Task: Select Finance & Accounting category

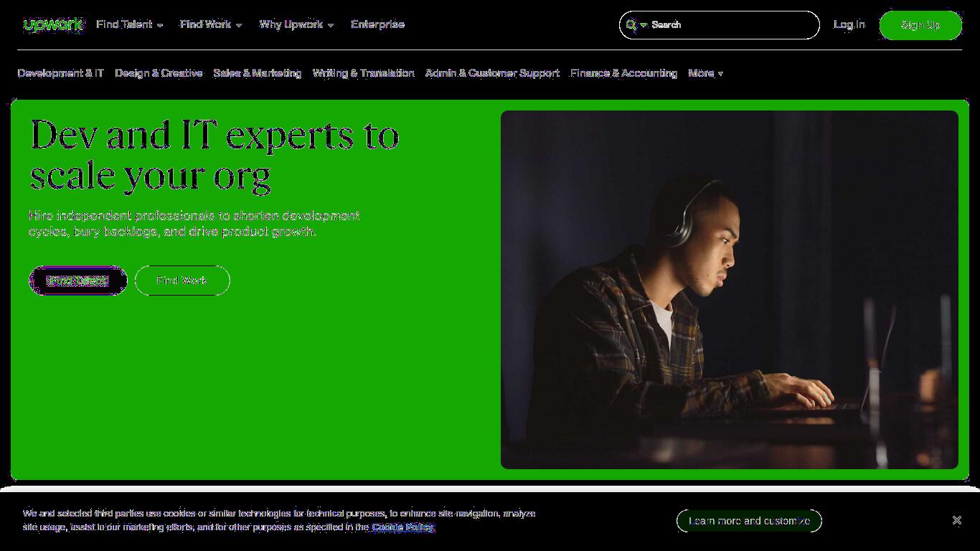Action: click(x=623, y=73)
